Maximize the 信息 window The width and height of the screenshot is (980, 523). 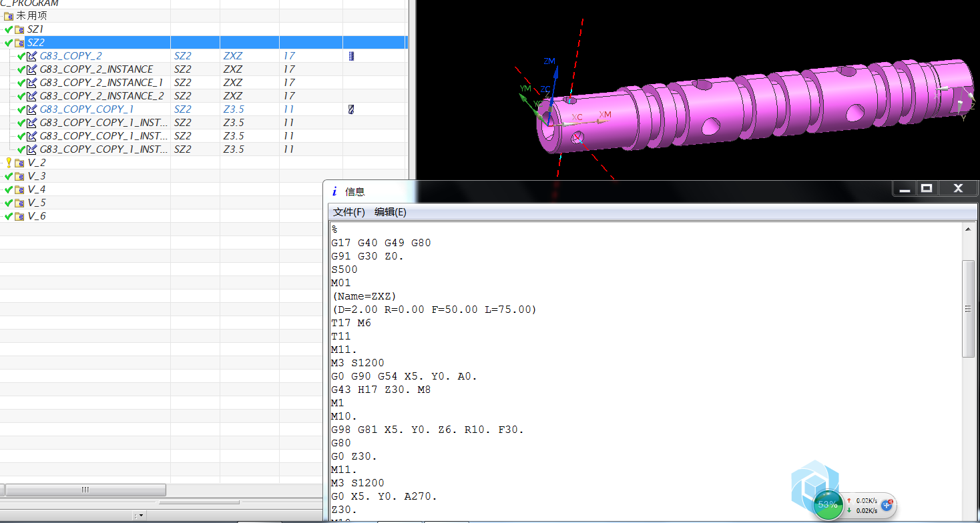point(927,189)
